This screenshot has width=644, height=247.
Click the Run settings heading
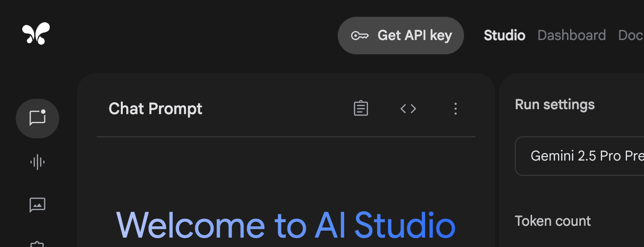[x=555, y=105]
